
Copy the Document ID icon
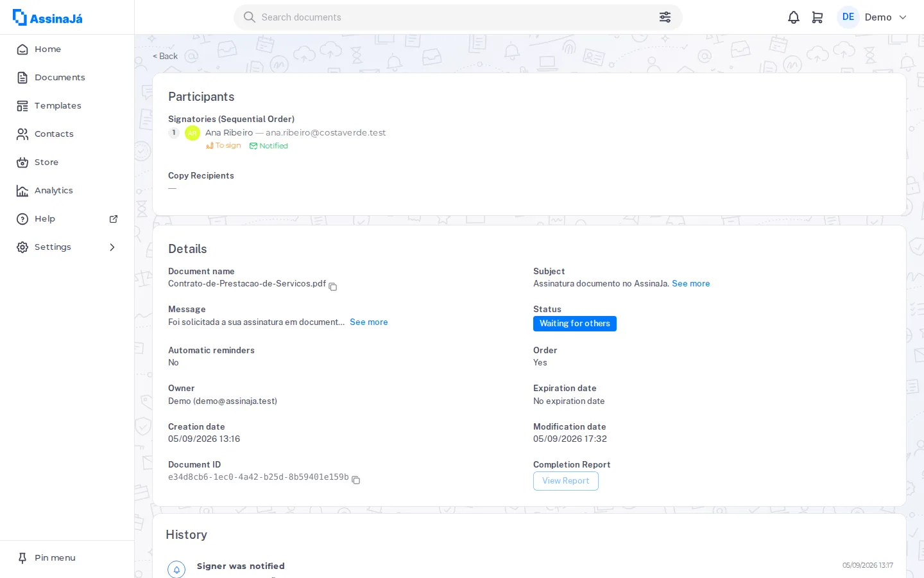[x=356, y=480]
